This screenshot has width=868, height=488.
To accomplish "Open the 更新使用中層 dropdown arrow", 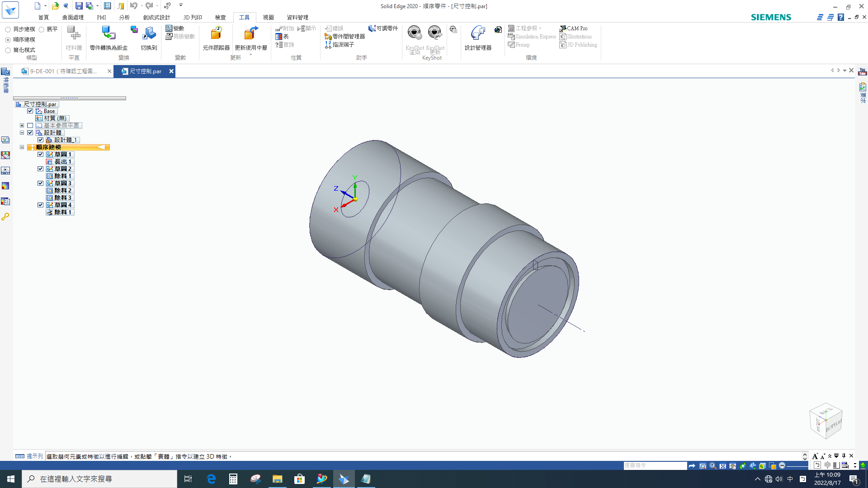I will pos(251,54).
